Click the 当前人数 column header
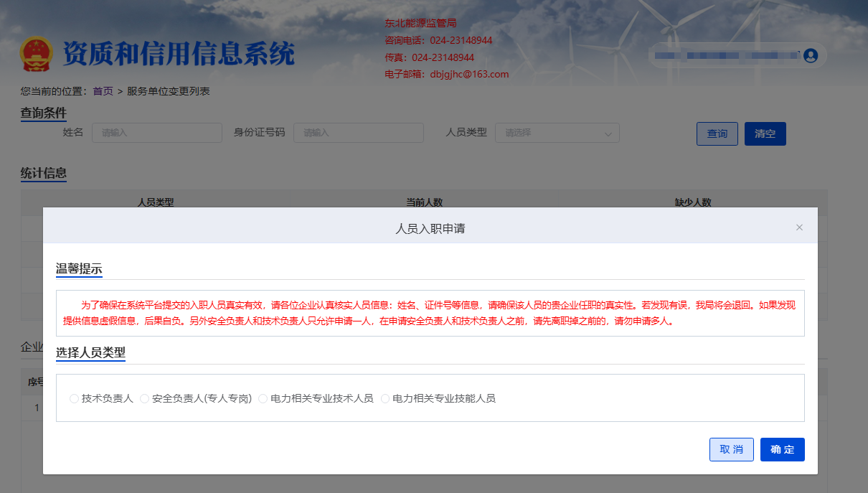 tap(424, 202)
